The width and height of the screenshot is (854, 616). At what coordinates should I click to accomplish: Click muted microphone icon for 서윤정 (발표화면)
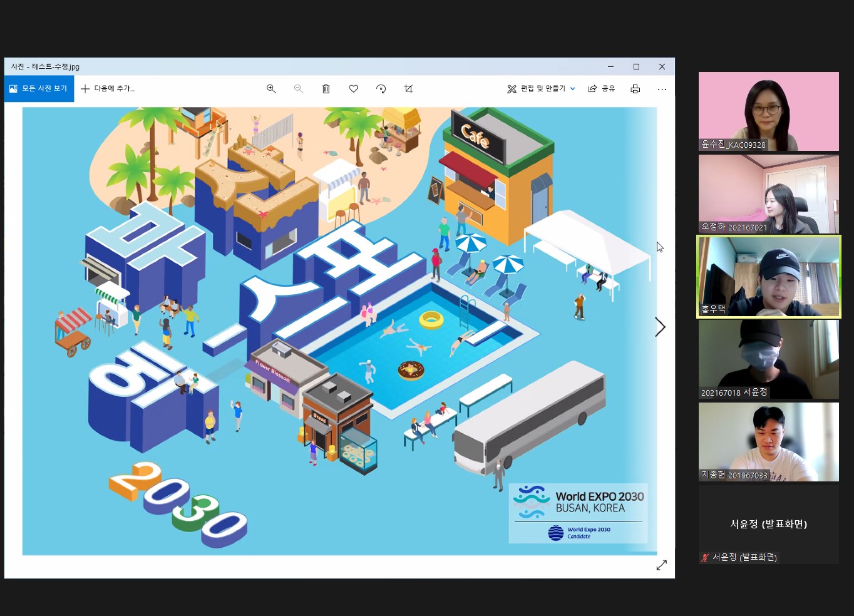(x=705, y=557)
